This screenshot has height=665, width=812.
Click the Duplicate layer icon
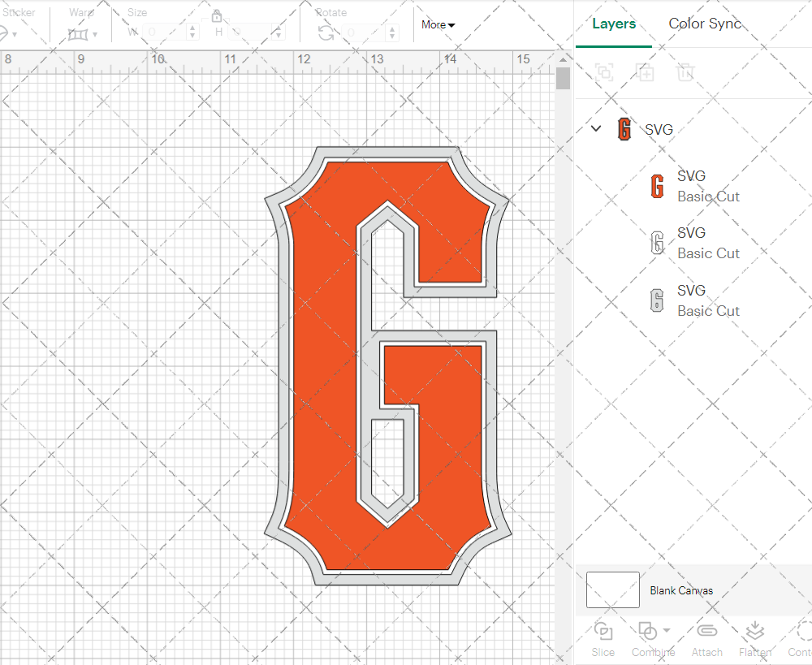pyautogui.click(x=645, y=72)
